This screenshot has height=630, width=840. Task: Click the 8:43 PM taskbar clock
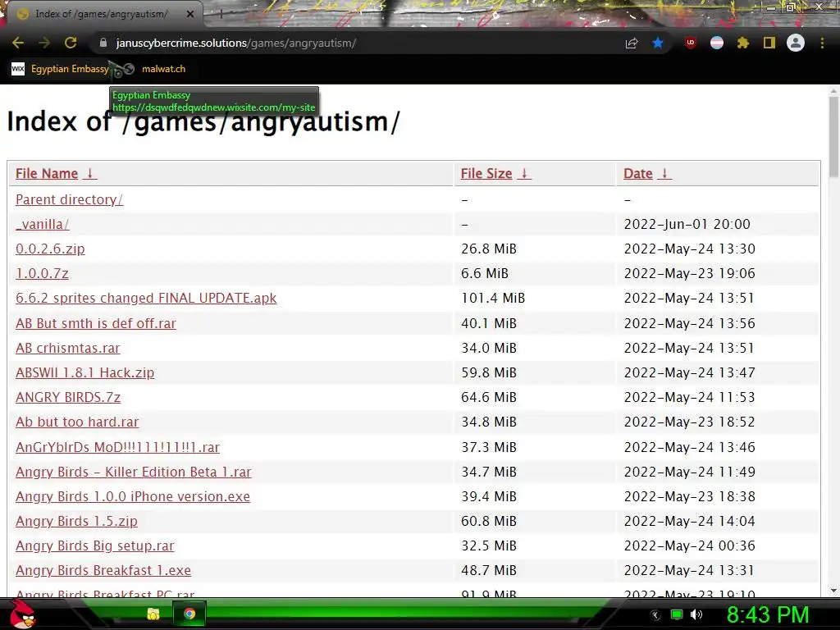(767, 614)
